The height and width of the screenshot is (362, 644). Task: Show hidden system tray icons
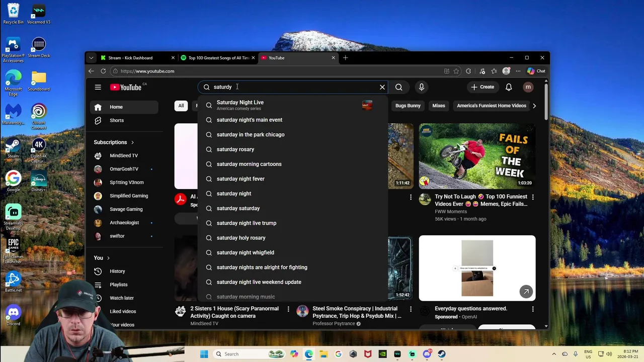click(x=554, y=354)
